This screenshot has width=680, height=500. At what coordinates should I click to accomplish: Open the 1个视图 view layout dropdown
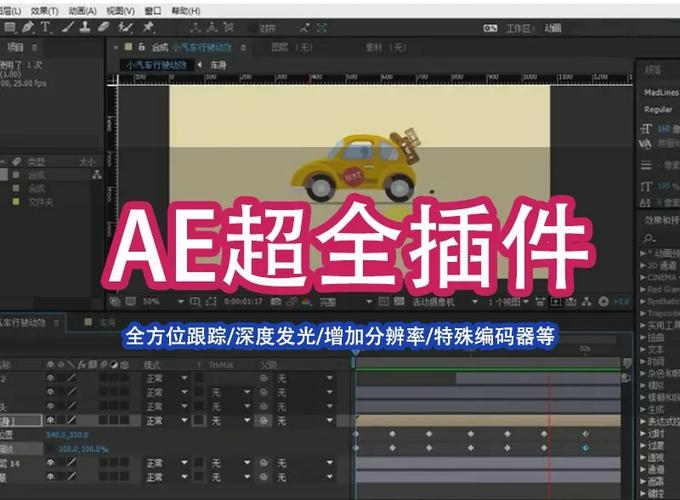click(x=508, y=301)
